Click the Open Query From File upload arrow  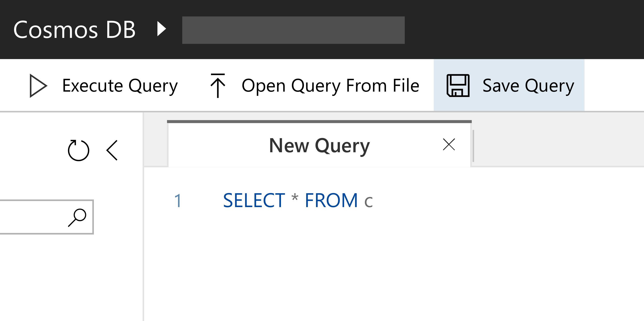218,86
